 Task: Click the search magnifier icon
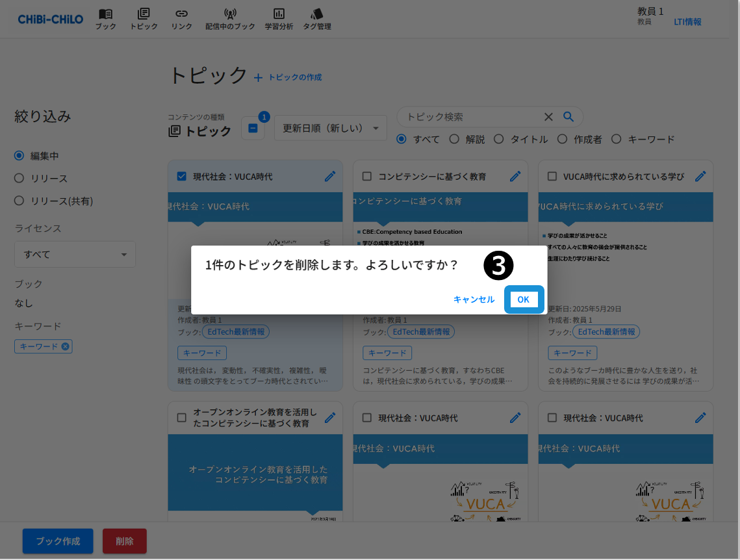568,117
